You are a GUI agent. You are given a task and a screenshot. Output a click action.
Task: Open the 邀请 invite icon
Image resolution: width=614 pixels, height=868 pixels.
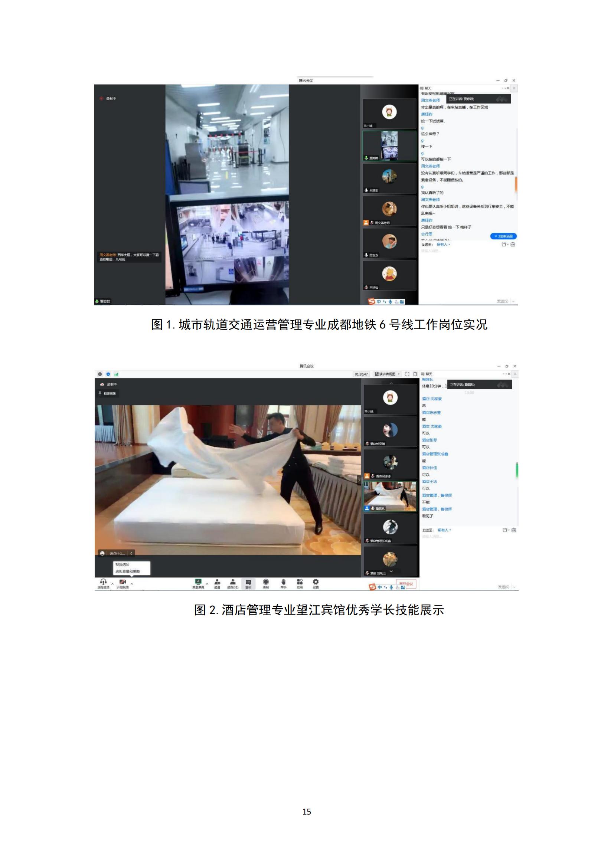pyautogui.click(x=218, y=584)
